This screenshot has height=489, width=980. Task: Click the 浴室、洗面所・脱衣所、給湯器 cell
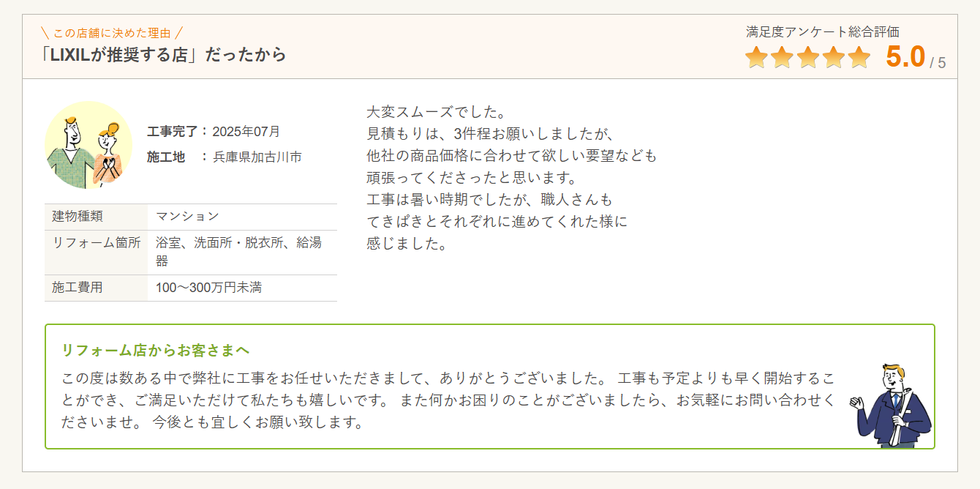coord(238,251)
